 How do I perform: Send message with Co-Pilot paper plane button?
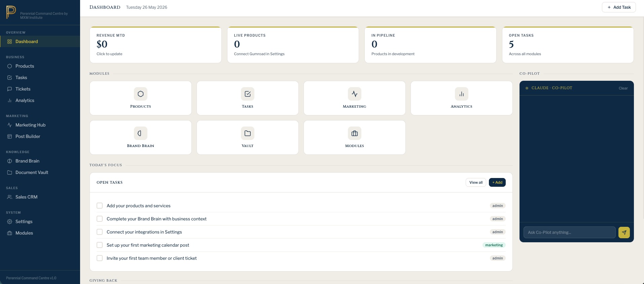click(x=624, y=232)
